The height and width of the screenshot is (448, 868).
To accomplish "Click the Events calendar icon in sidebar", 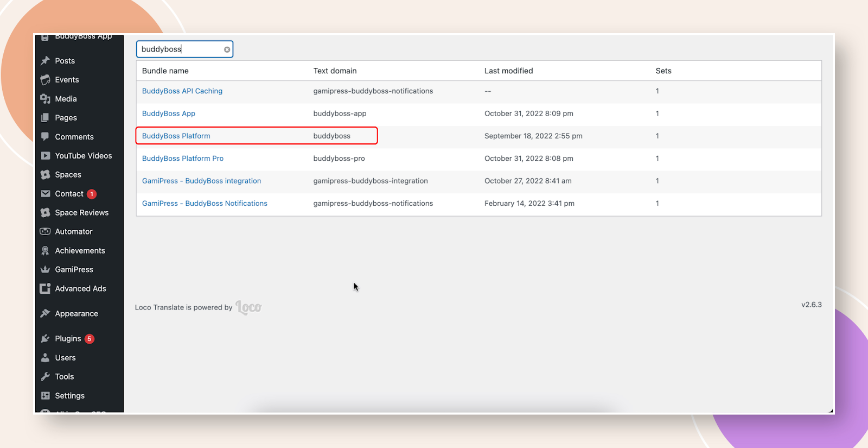I will pos(46,80).
